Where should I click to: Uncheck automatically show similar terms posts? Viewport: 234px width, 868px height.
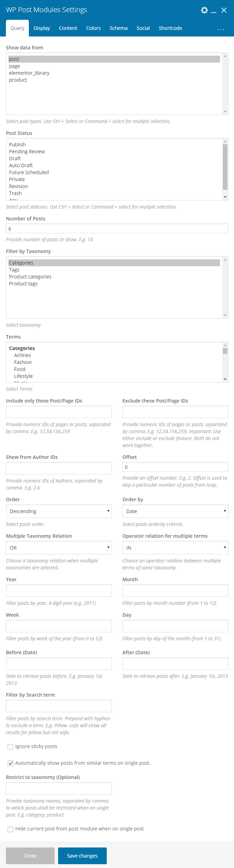(10, 763)
